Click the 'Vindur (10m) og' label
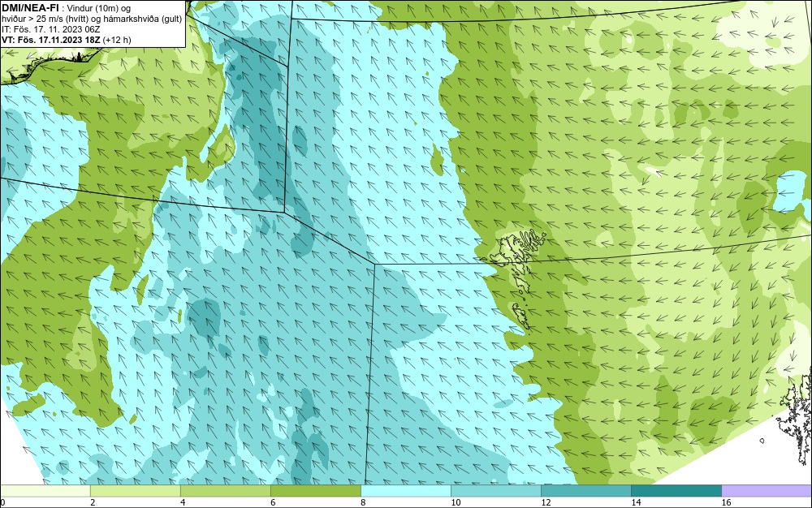Image resolution: width=812 pixels, height=508 pixels. (99, 8)
